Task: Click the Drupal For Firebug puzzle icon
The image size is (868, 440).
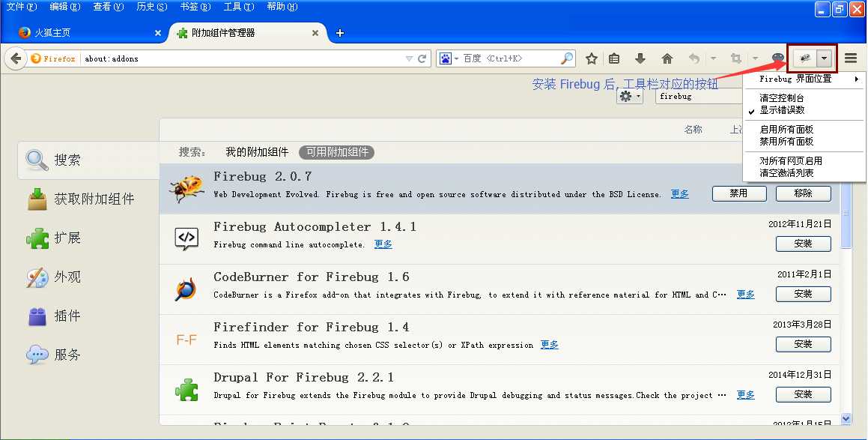Action: coord(186,390)
